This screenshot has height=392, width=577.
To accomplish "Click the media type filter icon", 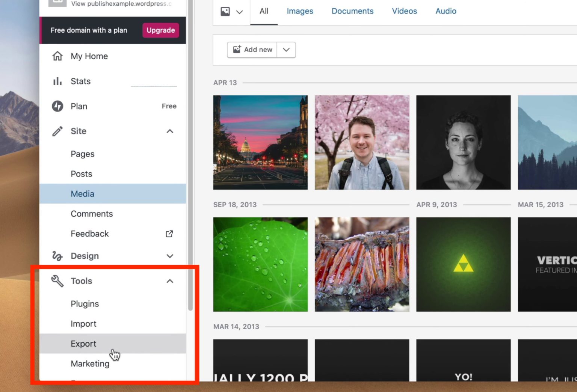I will 225,11.
